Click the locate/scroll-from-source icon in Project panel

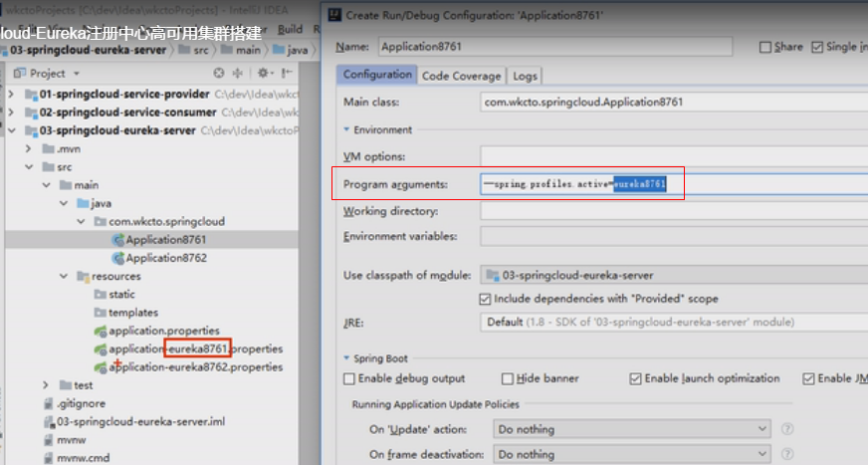[219, 73]
